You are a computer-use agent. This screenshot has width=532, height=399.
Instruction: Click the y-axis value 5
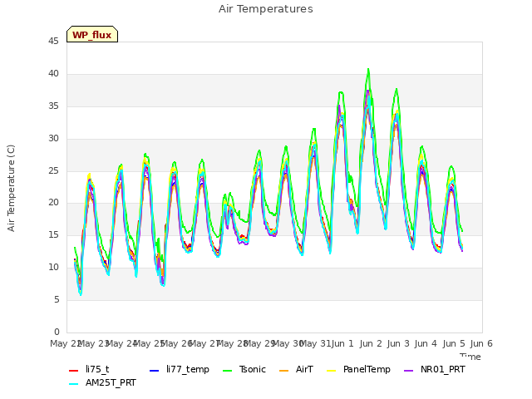(x=57, y=299)
